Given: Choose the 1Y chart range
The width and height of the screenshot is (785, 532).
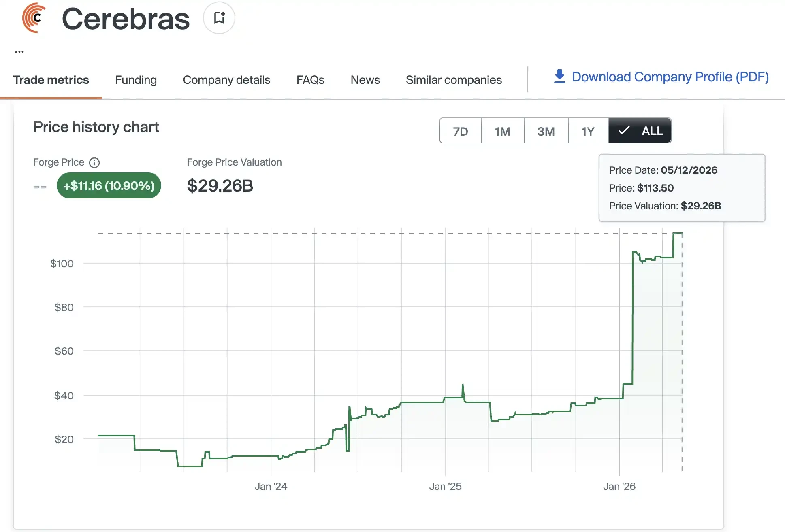Looking at the screenshot, I should (x=588, y=131).
